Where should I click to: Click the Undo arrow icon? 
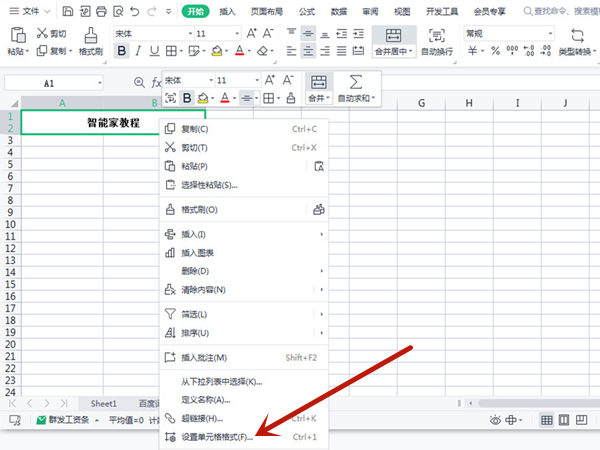(135, 11)
